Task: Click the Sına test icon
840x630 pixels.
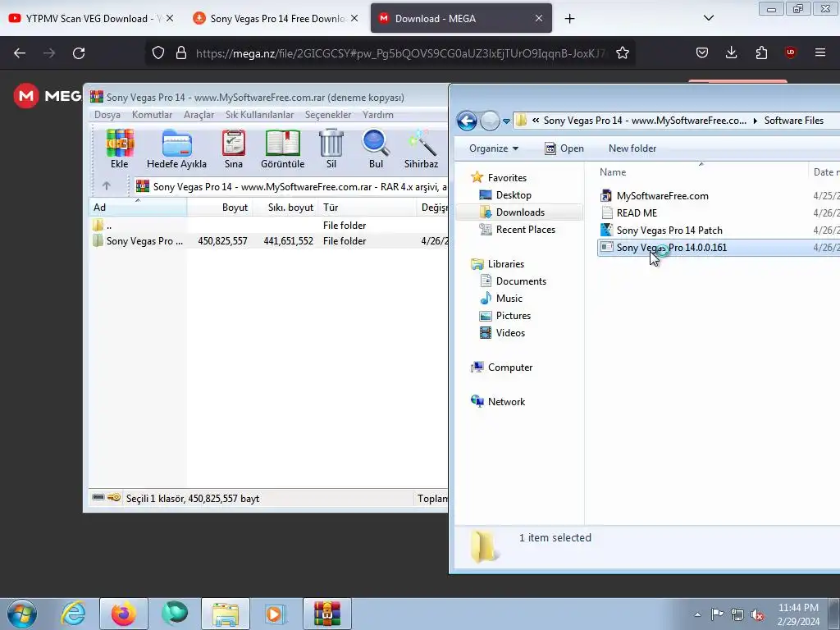Action: click(x=233, y=149)
